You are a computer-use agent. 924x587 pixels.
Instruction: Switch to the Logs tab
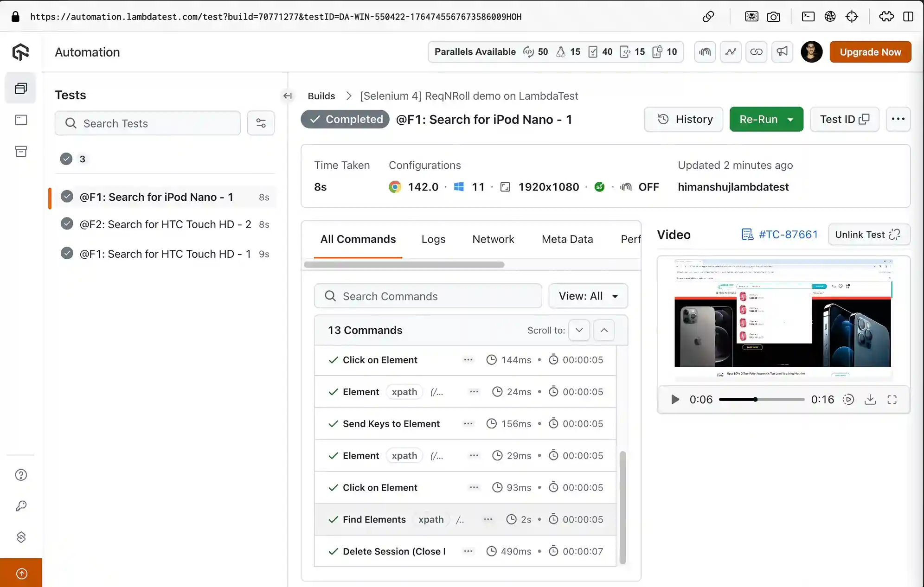(x=433, y=239)
